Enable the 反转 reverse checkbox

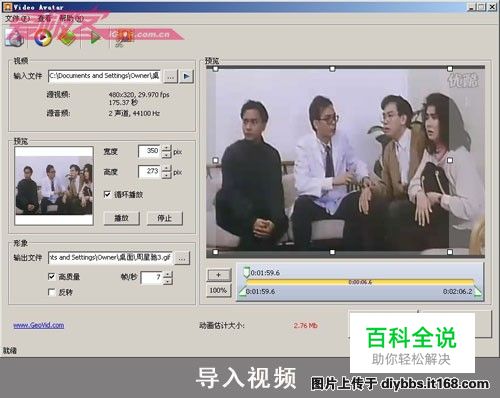(x=51, y=292)
